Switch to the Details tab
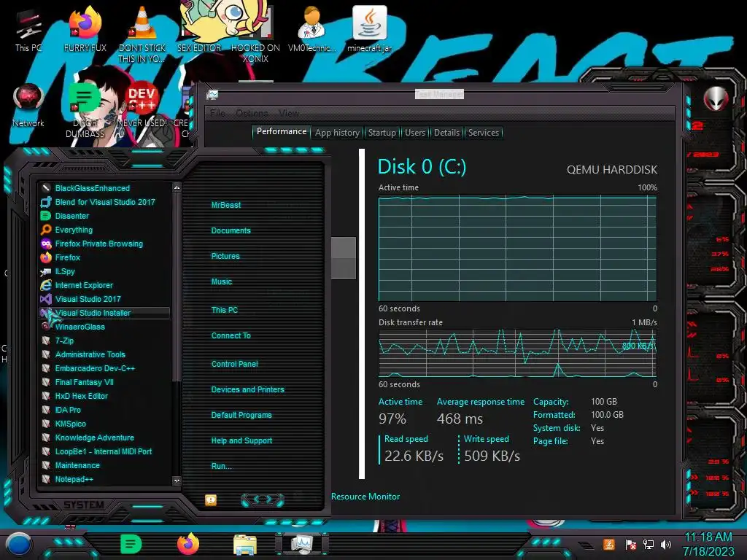 pyautogui.click(x=446, y=133)
